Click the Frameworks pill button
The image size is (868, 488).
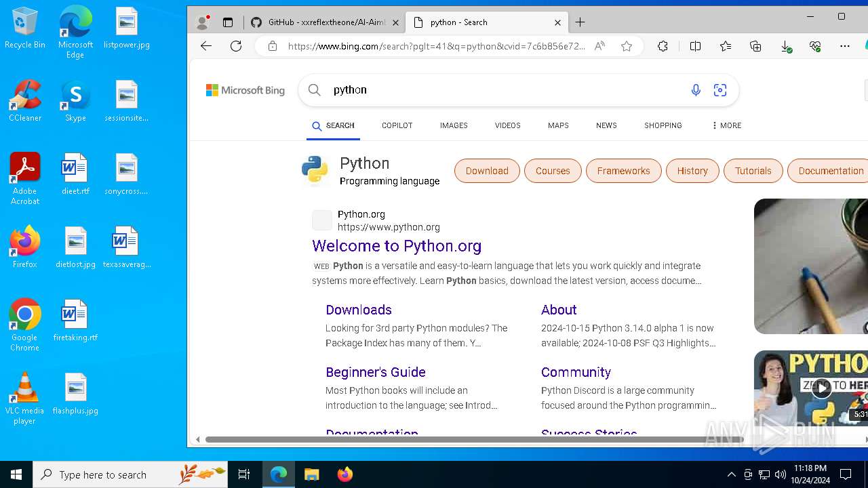coord(623,171)
